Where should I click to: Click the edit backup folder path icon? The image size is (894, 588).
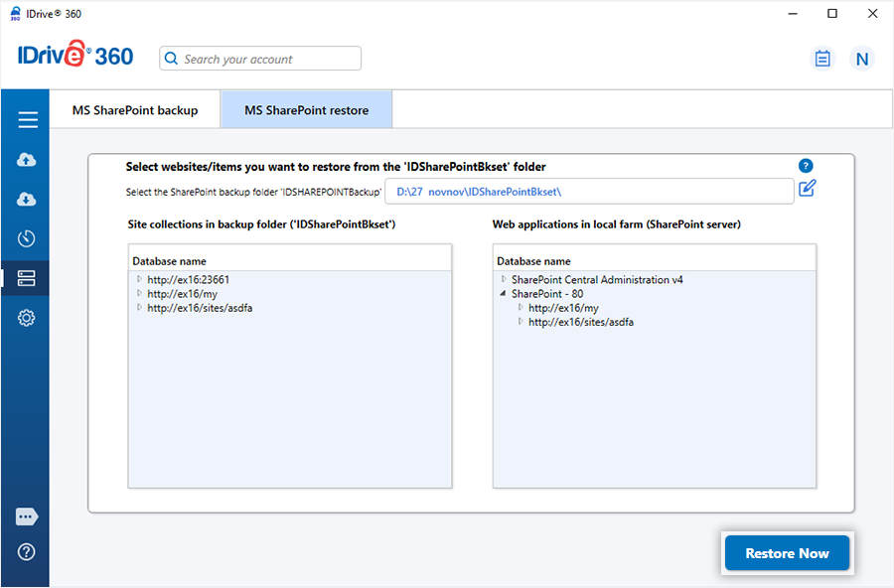[807, 189]
